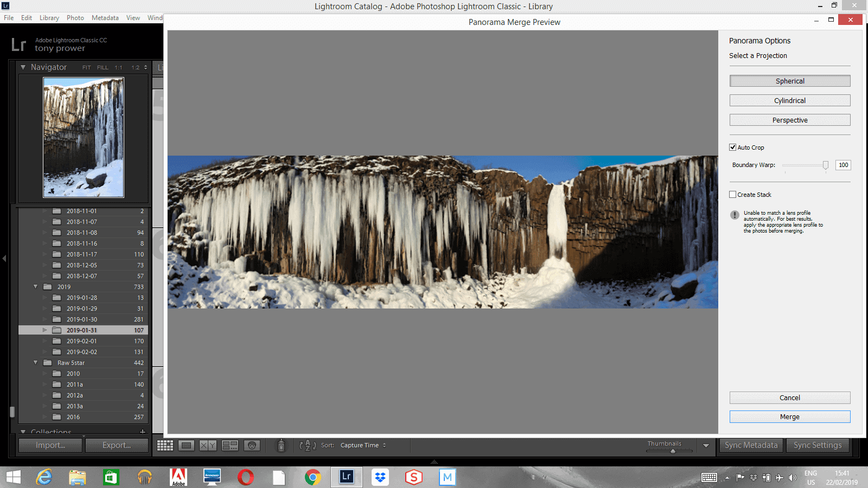Expand the left panel edge arrow

(x=4, y=259)
